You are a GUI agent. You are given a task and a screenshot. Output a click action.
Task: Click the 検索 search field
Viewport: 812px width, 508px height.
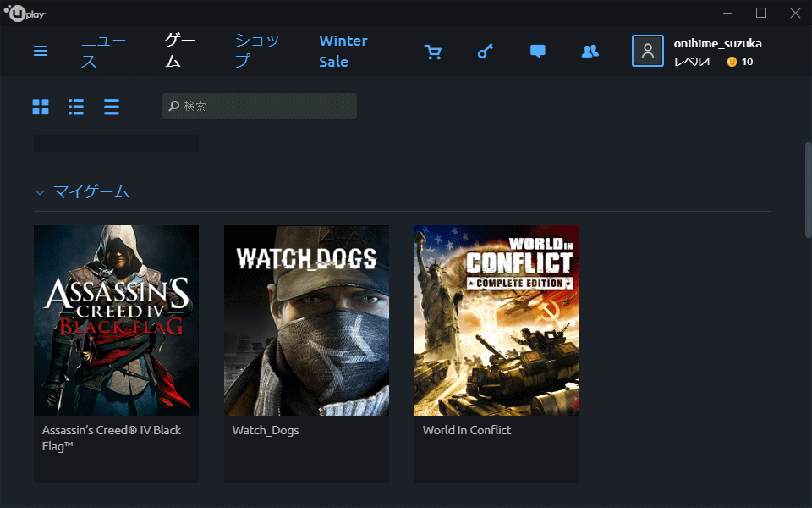click(260, 106)
